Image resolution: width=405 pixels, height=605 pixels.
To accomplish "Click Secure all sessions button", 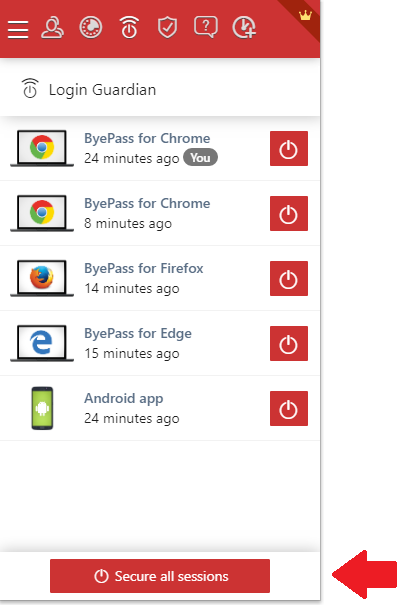I will pos(160,576).
